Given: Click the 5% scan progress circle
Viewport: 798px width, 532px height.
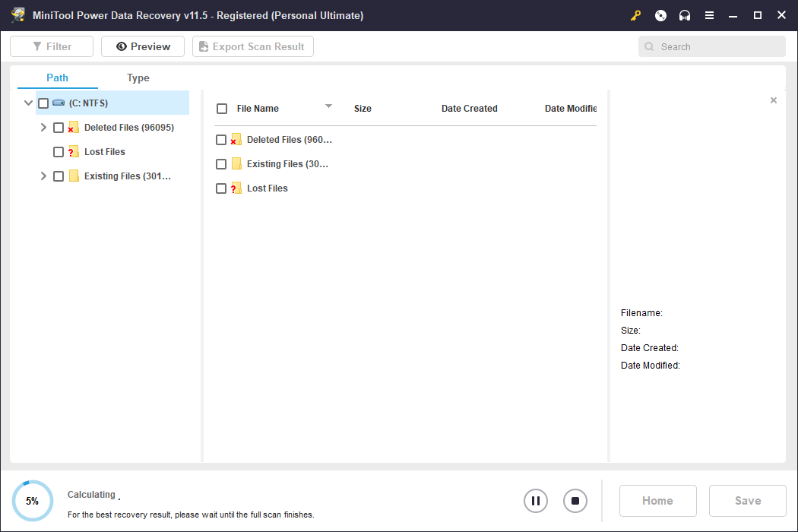Looking at the screenshot, I should tap(33, 501).
